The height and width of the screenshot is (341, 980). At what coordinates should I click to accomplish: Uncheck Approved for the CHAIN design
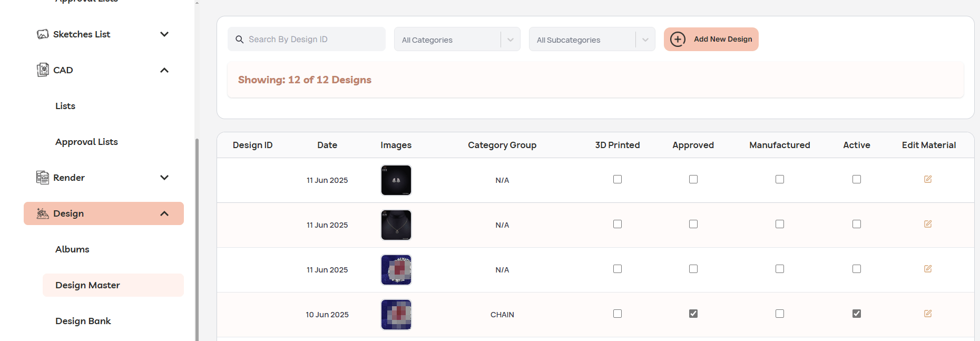pos(693,313)
